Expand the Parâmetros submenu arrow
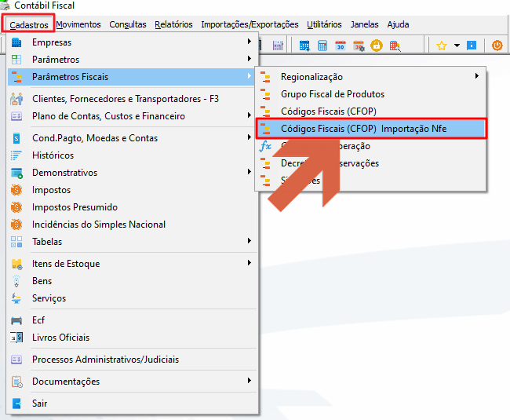Screen dimensions: 510x420 point(250,59)
